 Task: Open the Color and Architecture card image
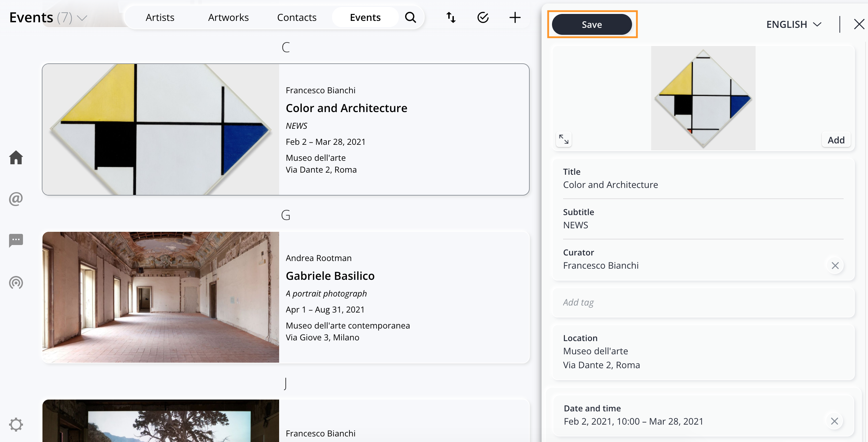(161, 129)
